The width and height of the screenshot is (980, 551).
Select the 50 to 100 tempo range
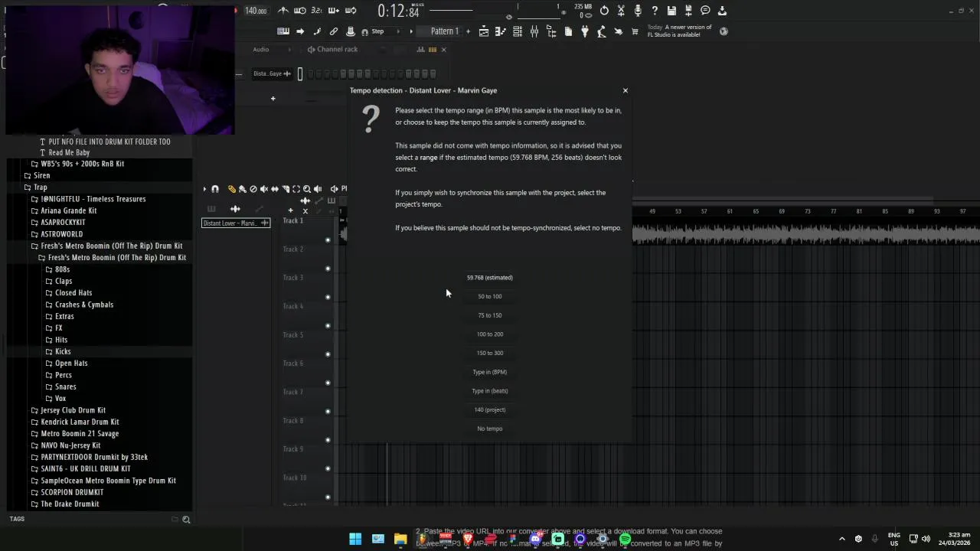point(490,297)
